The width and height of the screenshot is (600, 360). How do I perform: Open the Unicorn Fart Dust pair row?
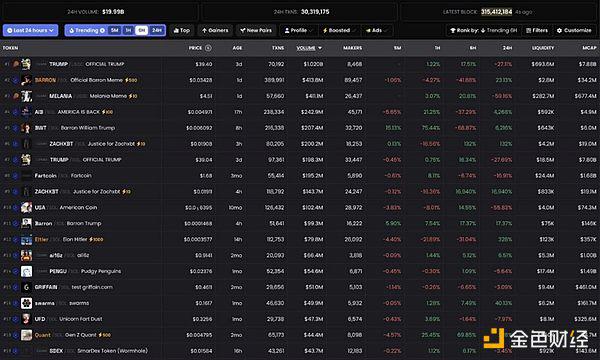point(300,319)
